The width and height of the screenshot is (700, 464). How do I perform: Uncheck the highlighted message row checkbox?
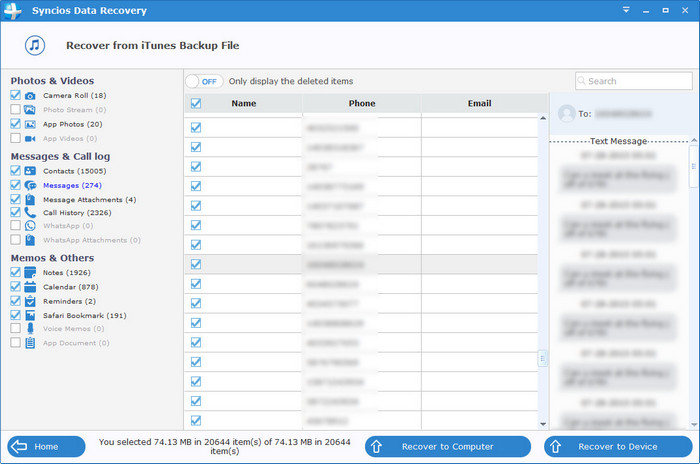pyautogui.click(x=196, y=264)
